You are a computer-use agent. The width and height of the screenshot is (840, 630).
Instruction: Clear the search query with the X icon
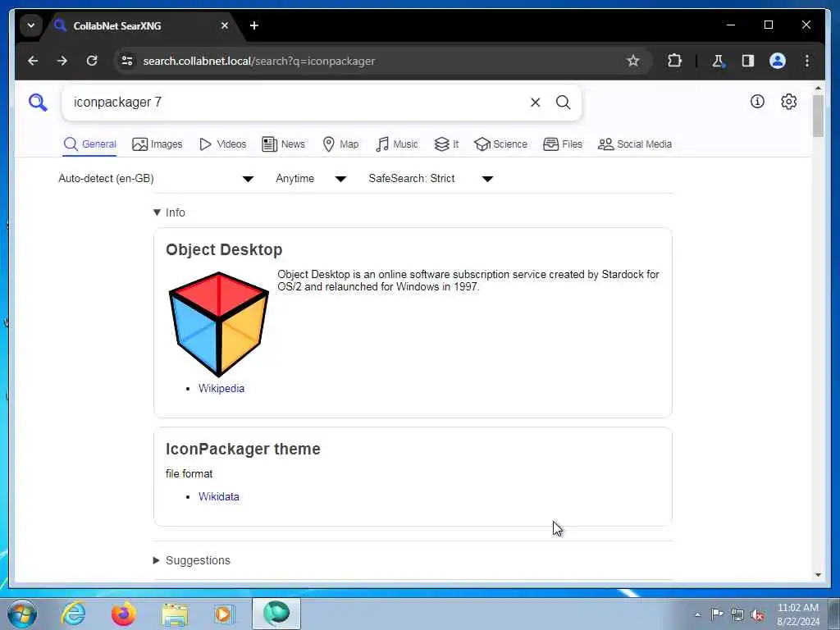[535, 103]
